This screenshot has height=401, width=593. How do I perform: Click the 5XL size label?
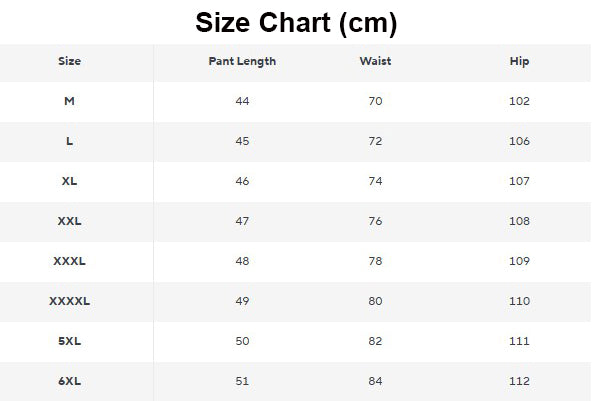pyautogui.click(x=70, y=341)
